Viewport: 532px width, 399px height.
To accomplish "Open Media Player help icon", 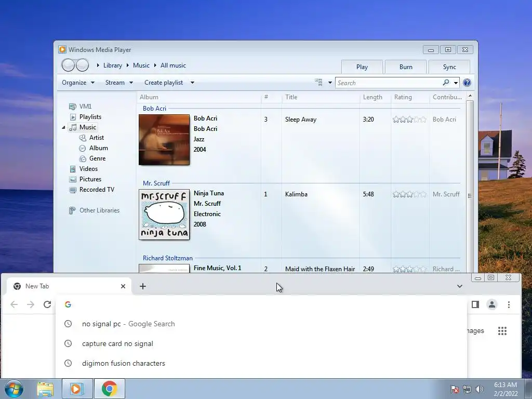I will [x=467, y=83].
